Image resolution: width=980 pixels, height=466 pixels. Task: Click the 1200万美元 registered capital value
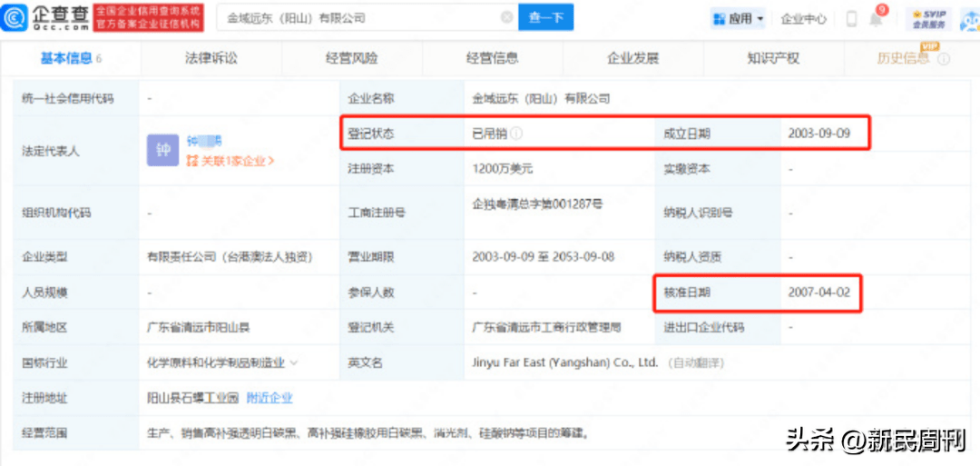(x=503, y=168)
